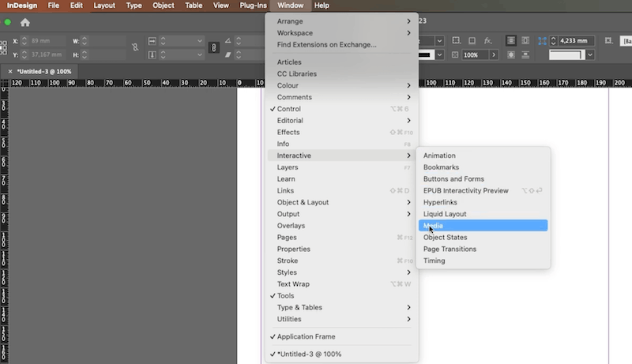Open the Media panel in Interactive submenu
Screen dimensions: 632x364
483,226
